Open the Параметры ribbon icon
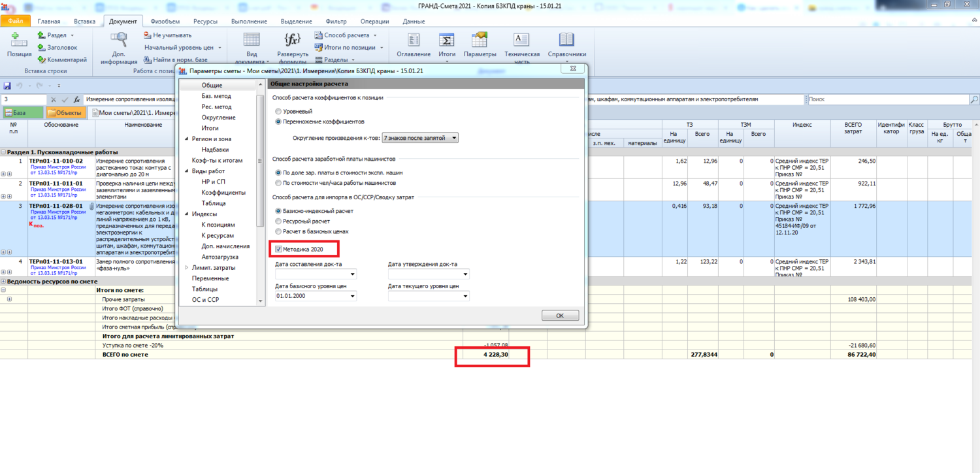Viewport: 980px width, 473px height. tap(480, 41)
